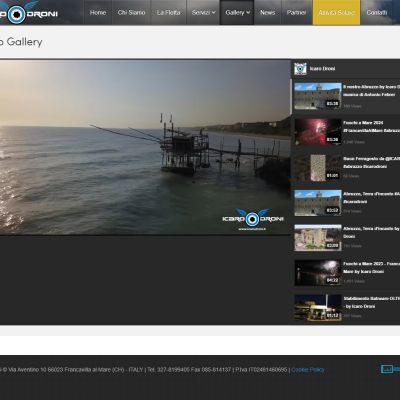Play the 'Abruzzo, Terra d'incanto by' Droni thumbnail
400x400 pixels.
(318, 238)
